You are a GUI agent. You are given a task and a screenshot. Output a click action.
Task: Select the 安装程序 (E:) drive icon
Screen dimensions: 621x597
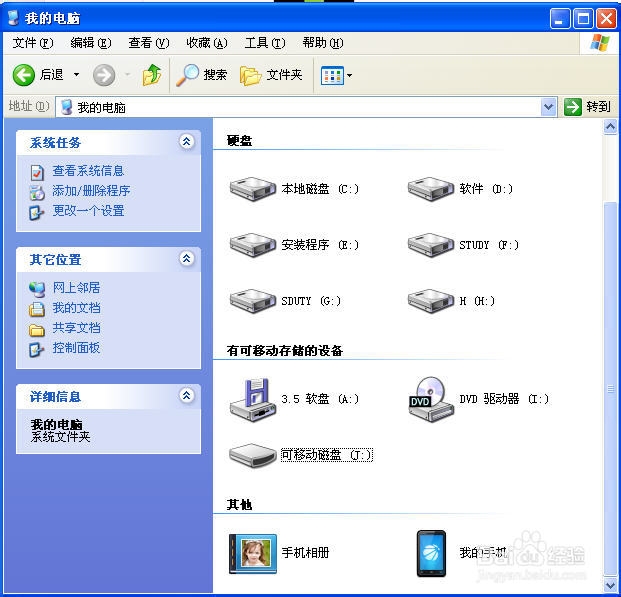coord(253,245)
